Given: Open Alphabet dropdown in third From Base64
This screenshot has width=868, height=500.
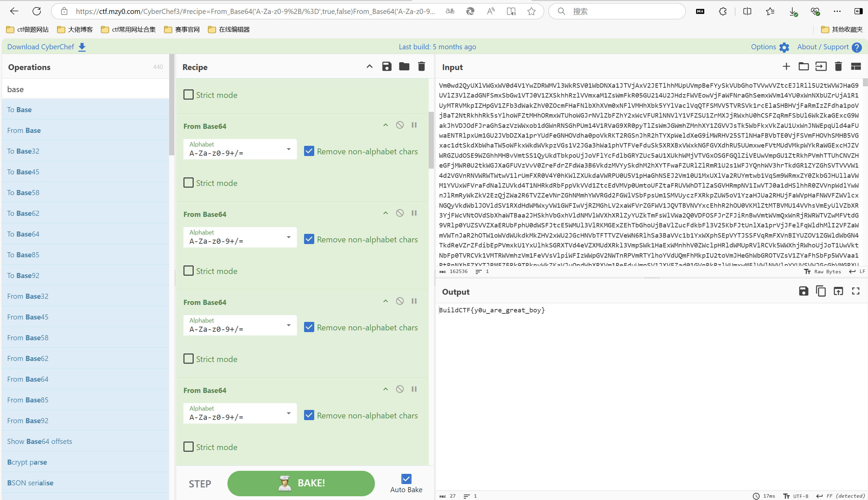Looking at the screenshot, I should click(240, 325).
